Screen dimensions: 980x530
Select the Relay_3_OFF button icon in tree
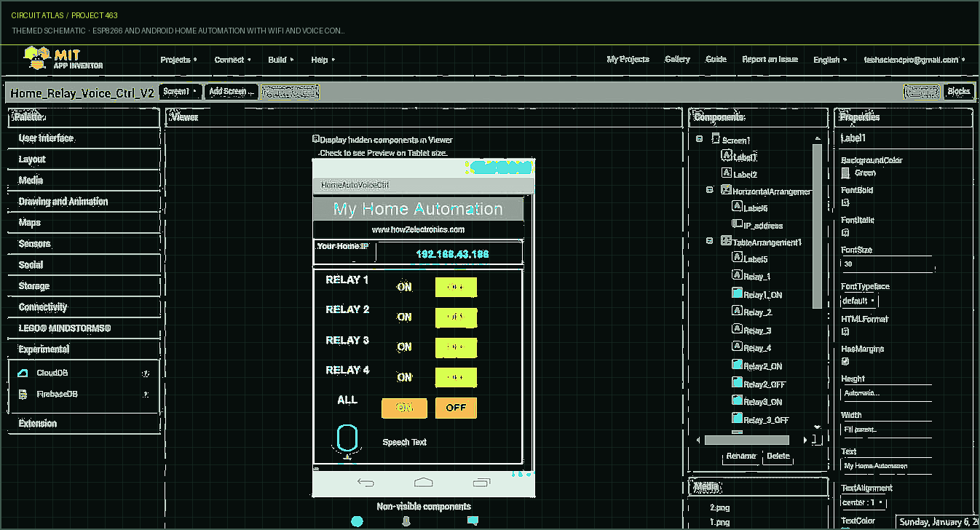coord(737,419)
